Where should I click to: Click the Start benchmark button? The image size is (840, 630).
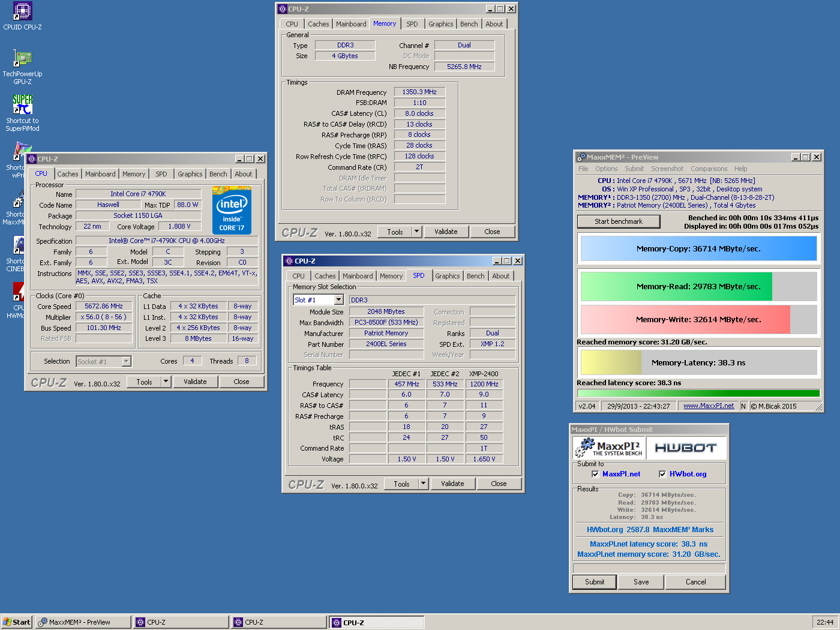click(619, 221)
